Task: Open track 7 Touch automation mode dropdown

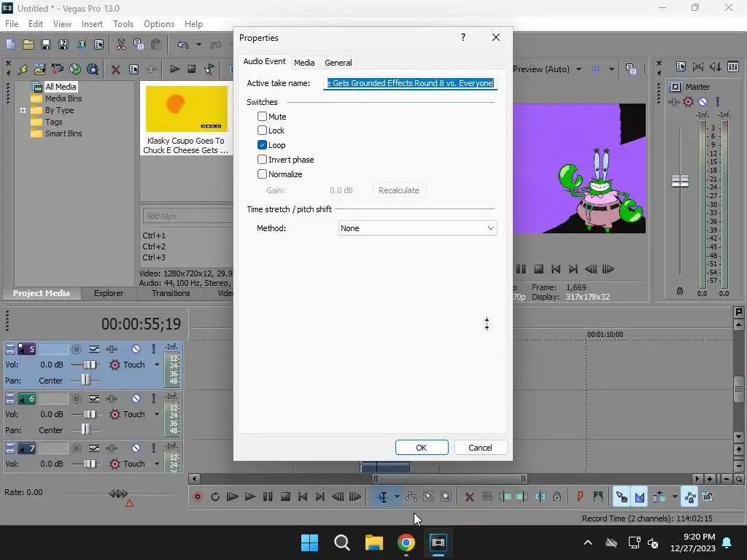Action: click(x=157, y=464)
